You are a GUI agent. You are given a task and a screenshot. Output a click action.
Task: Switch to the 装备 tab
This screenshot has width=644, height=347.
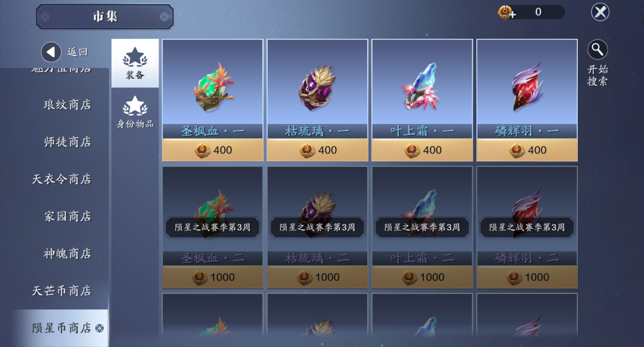pos(135,63)
